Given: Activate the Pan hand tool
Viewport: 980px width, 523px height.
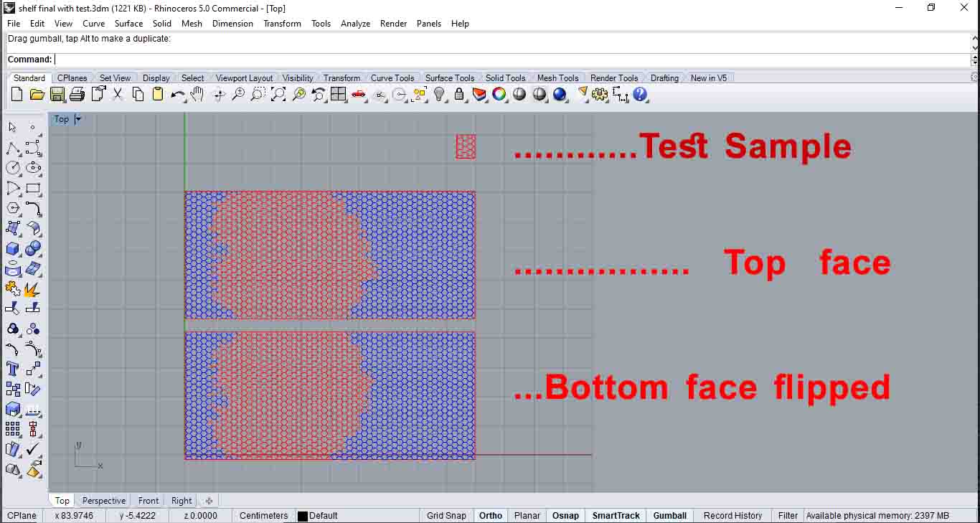Looking at the screenshot, I should [198, 94].
